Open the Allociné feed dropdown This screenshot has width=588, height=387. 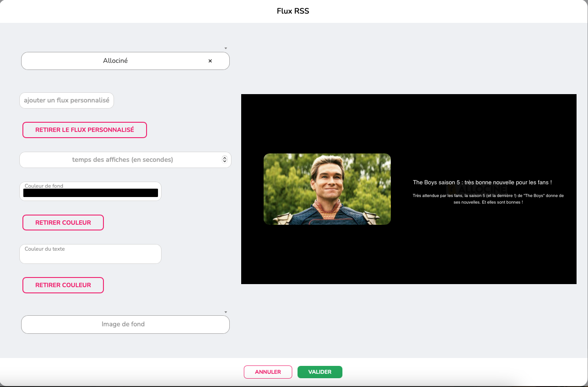pyautogui.click(x=125, y=61)
